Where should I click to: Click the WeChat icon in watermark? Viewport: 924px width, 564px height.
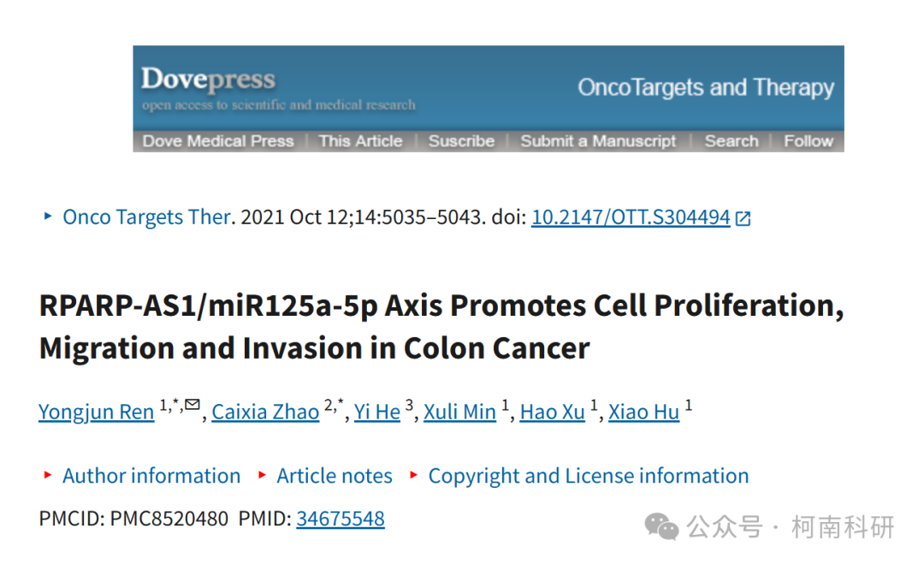pos(661,525)
